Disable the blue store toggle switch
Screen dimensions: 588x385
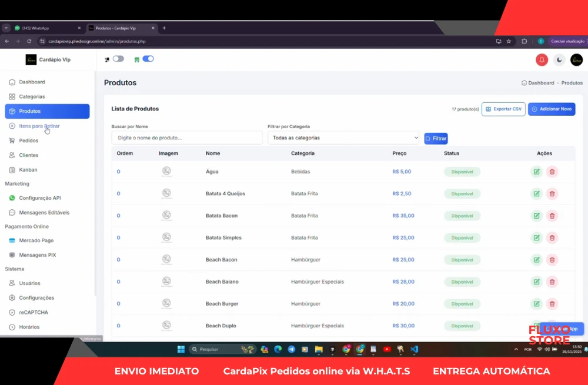tap(148, 59)
